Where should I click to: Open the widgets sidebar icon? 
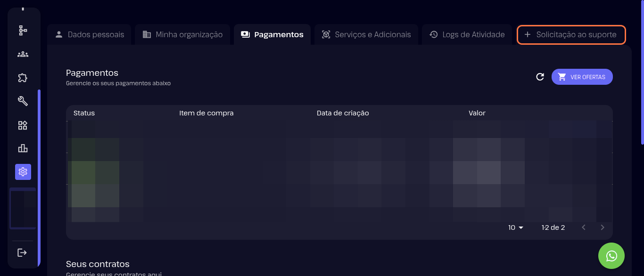(x=23, y=125)
